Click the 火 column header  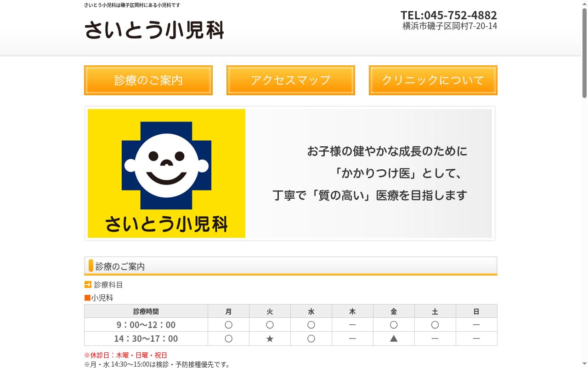click(270, 311)
